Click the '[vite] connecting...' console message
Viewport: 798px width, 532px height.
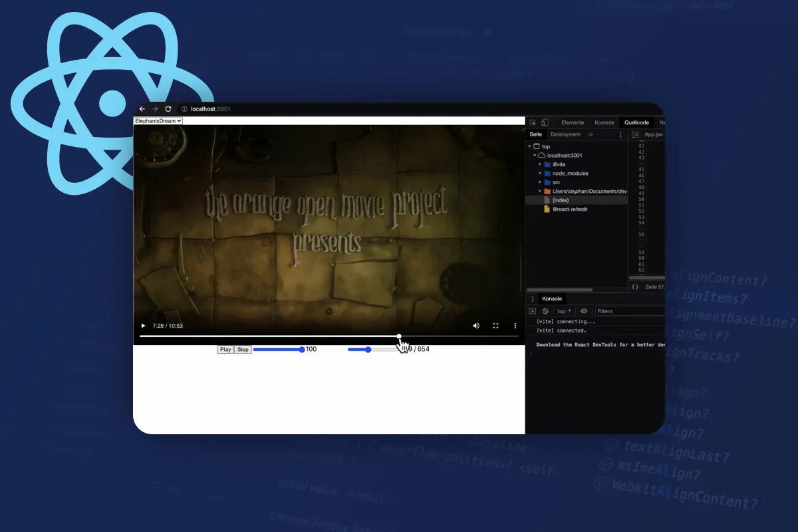(566, 322)
